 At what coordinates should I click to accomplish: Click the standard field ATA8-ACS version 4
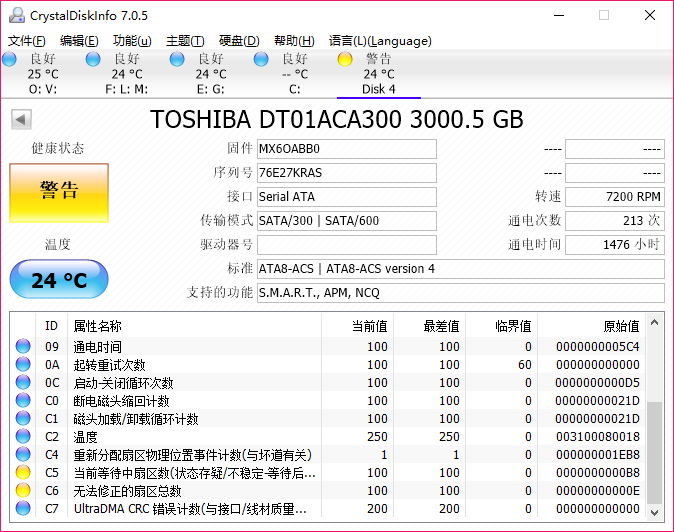coord(461,269)
